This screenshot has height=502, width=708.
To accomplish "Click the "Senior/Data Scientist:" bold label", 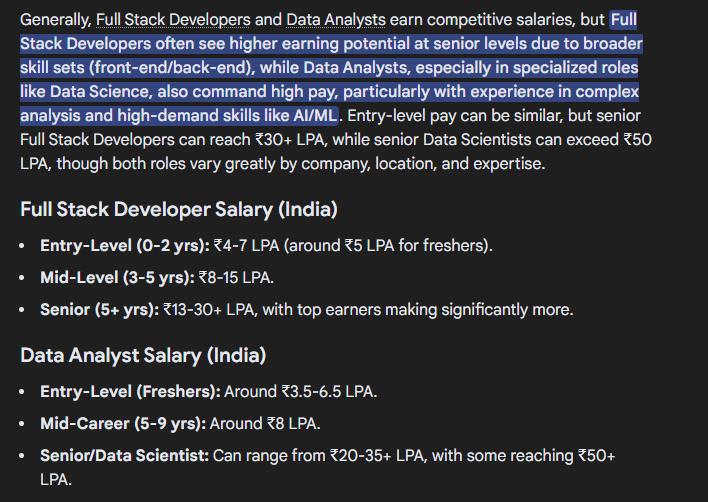I will pyautogui.click(x=125, y=455).
